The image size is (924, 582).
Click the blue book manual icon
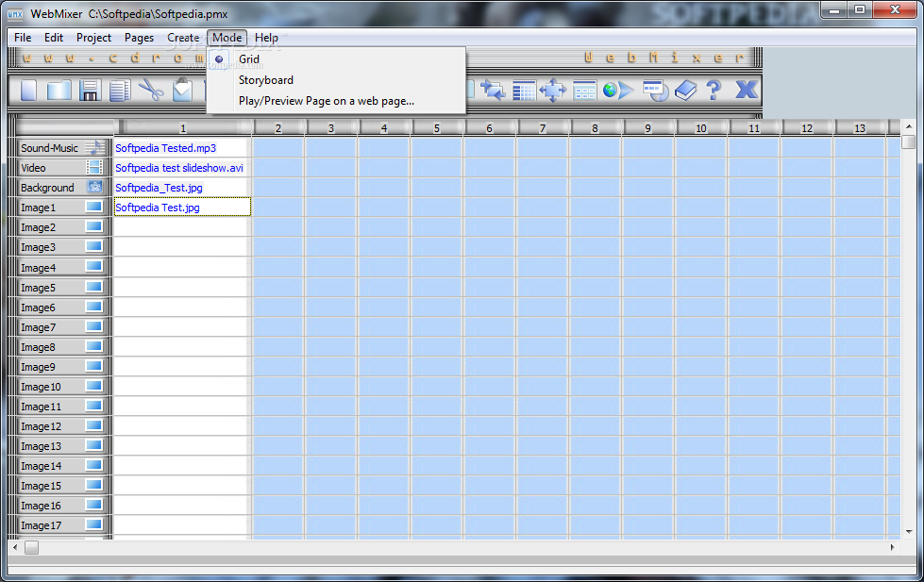(x=685, y=91)
